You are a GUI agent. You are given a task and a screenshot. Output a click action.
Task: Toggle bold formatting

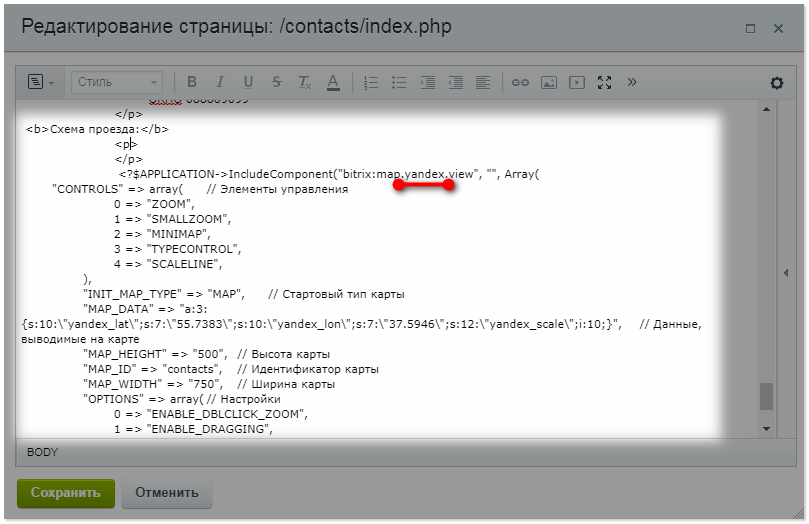[192, 82]
